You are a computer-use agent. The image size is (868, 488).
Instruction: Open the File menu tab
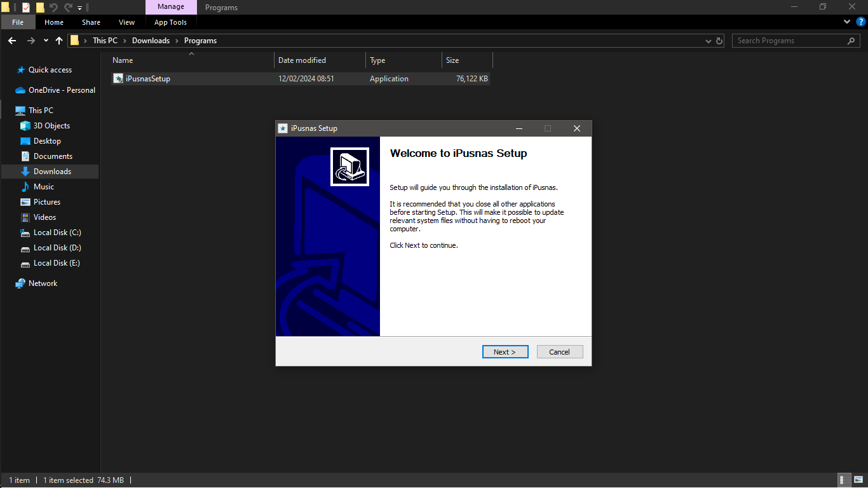point(18,22)
